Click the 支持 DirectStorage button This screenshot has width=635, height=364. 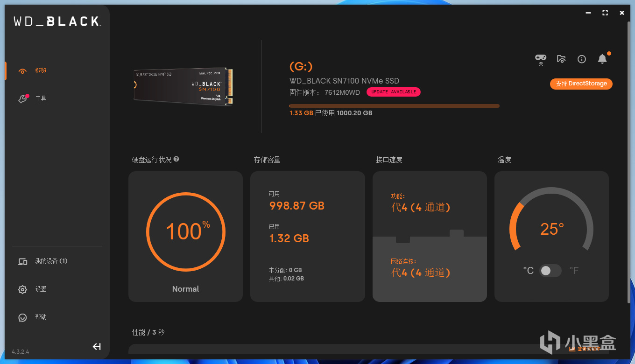(x=581, y=84)
